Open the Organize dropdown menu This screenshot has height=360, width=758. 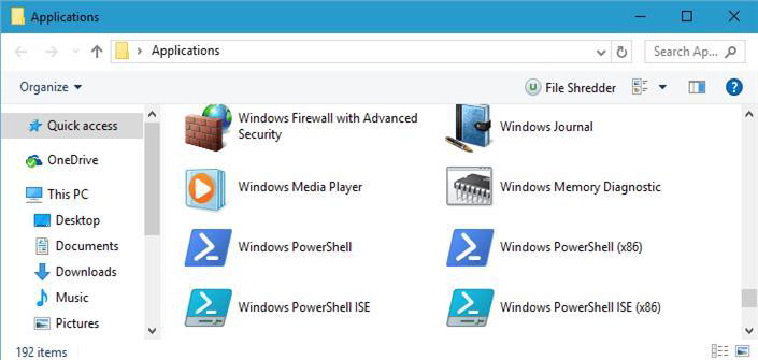pos(51,87)
